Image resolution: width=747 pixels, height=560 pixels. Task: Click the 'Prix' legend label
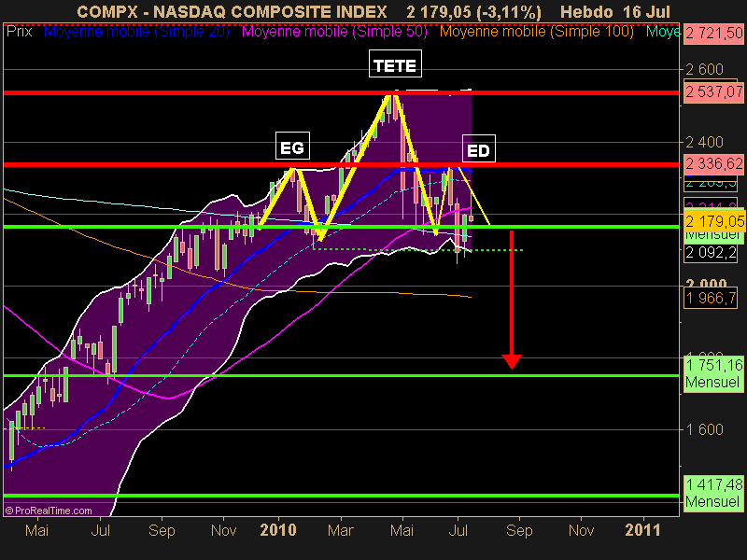[19, 32]
